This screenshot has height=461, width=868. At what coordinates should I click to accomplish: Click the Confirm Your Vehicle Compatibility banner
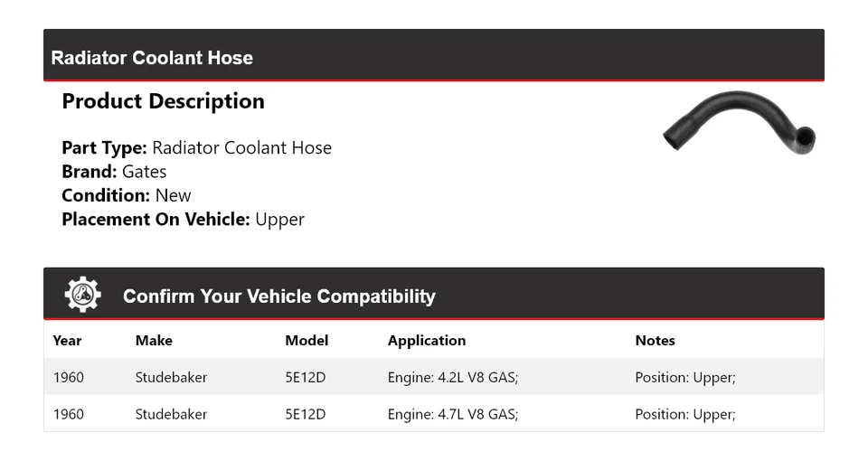click(278, 296)
